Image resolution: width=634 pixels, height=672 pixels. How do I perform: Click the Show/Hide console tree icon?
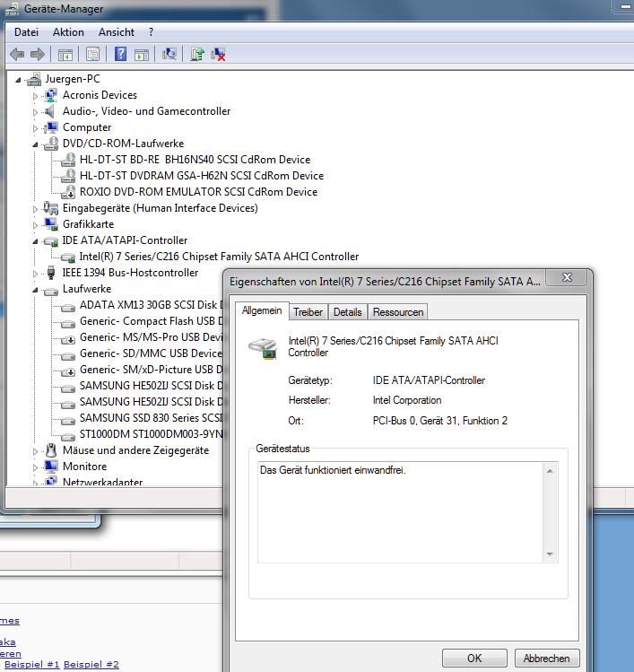pyautogui.click(x=65, y=54)
